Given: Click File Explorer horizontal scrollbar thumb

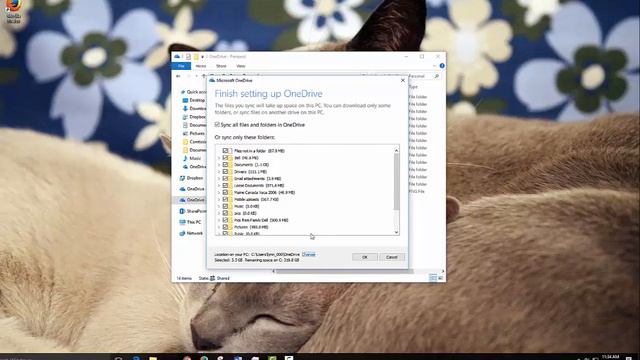Looking at the screenshot, I should pos(345,271).
